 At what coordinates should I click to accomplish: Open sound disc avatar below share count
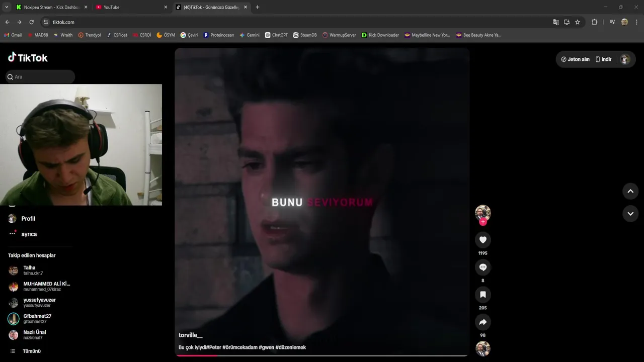point(482,348)
